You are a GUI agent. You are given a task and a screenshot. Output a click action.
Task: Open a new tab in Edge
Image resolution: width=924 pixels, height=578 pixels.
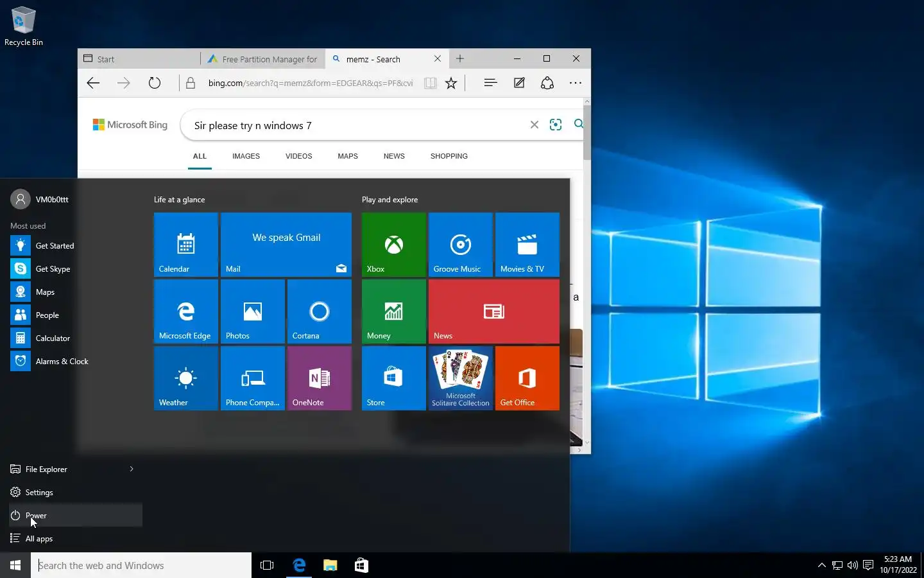coord(460,58)
